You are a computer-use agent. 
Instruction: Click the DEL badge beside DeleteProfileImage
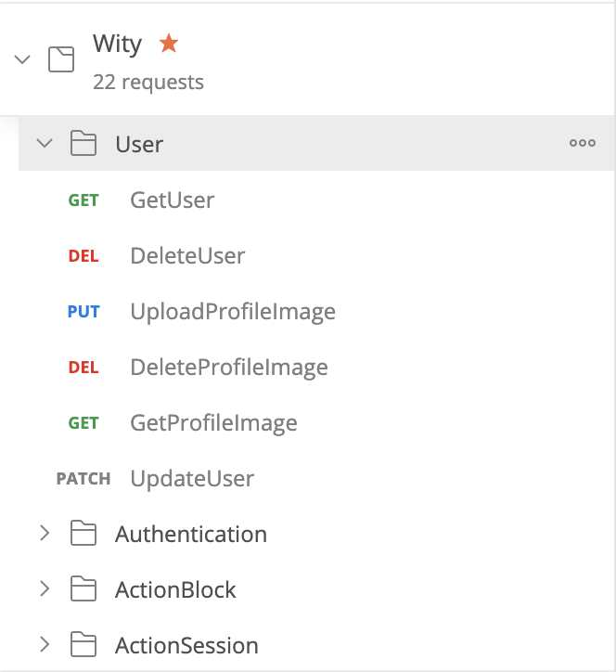[83, 368]
